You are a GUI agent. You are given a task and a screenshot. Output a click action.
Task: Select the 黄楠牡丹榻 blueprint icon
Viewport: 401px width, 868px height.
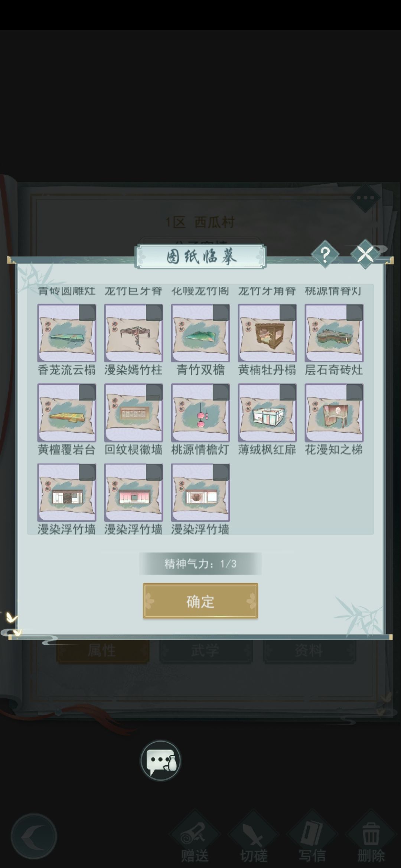coord(267,333)
